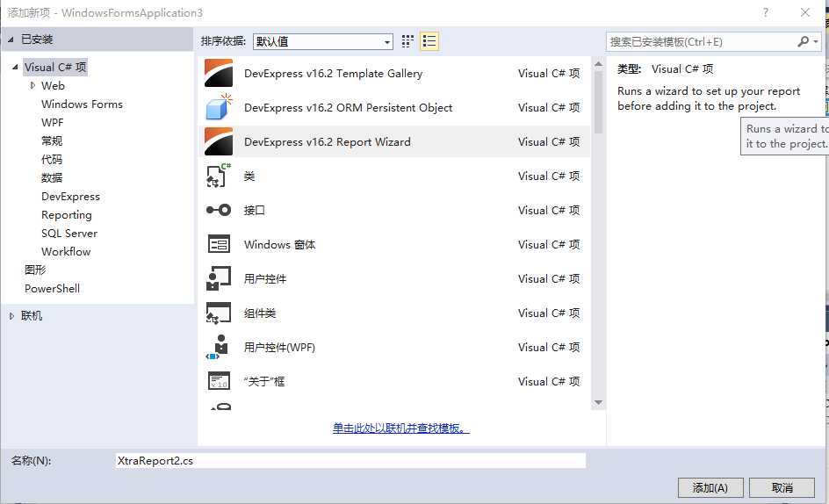Screen dimensions: 829x504
Task: Select DevExpress v16.2 Report Wizard text
Action: point(328,141)
